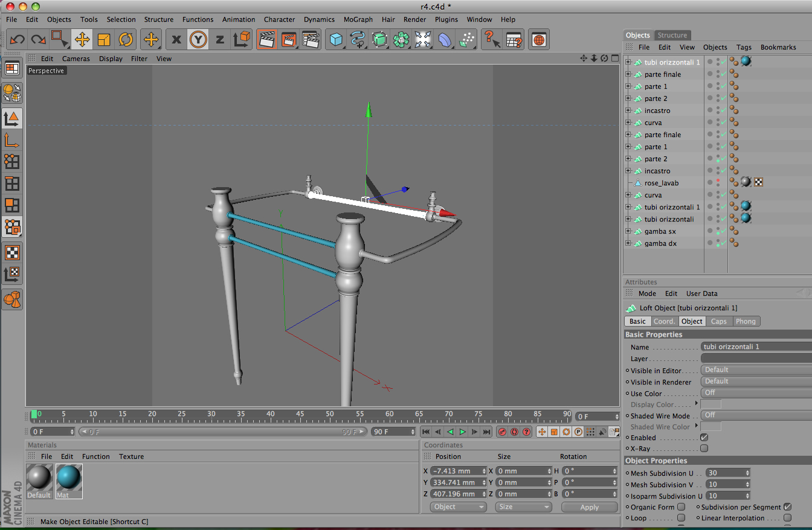Uncheck the Enabled checkbox

pos(704,437)
